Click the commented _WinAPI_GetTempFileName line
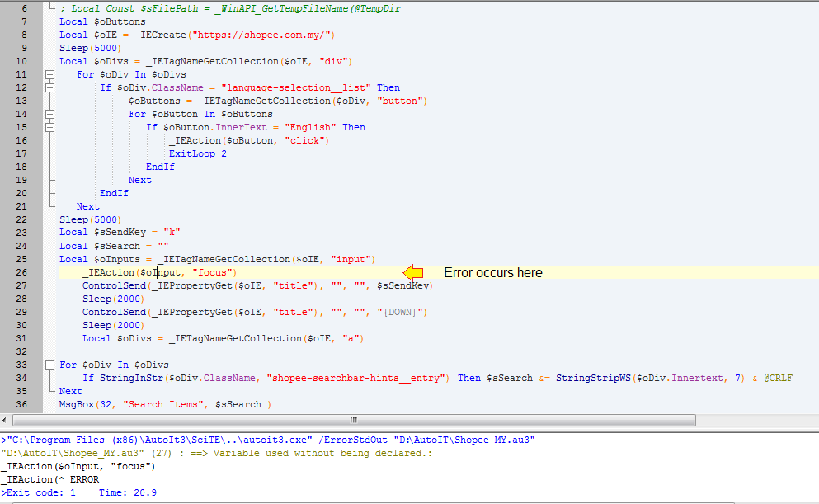 (230, 9)
